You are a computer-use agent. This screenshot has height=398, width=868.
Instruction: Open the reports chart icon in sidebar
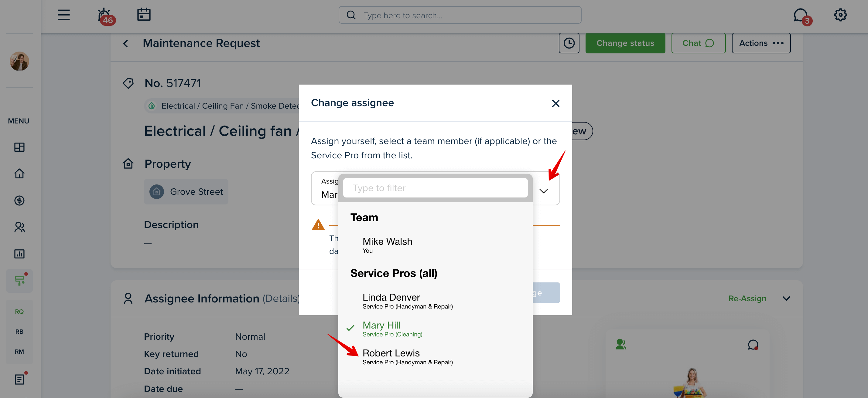19,254
